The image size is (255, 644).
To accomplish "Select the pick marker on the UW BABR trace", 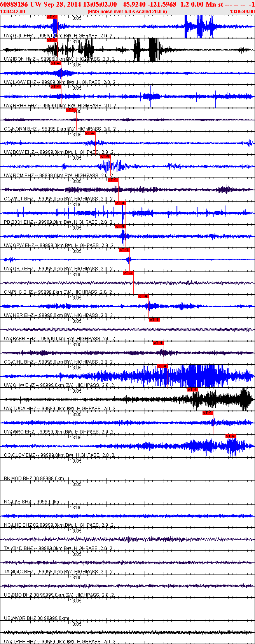I will pos(154,320).
